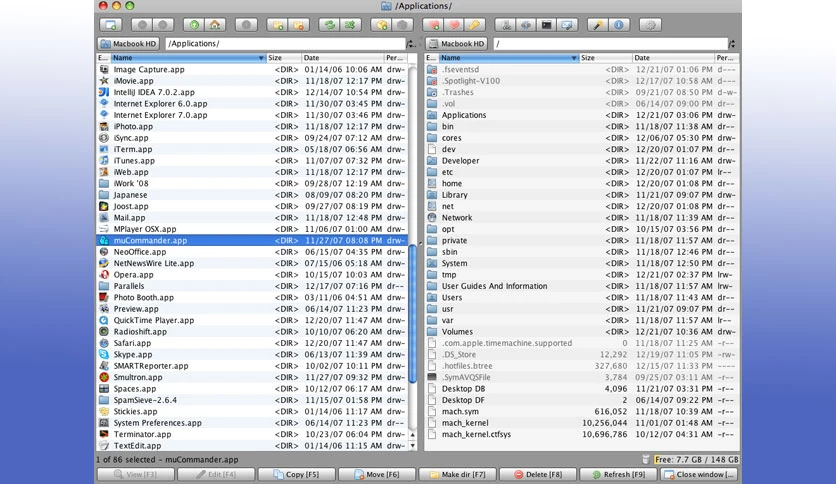Screen dimensions: 836x484
Task: Open right path field history stepper
Action: click(x=732, y=44)
